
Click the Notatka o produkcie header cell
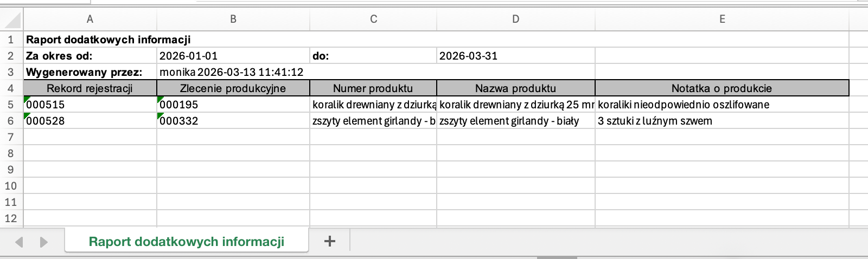(722, 88)
